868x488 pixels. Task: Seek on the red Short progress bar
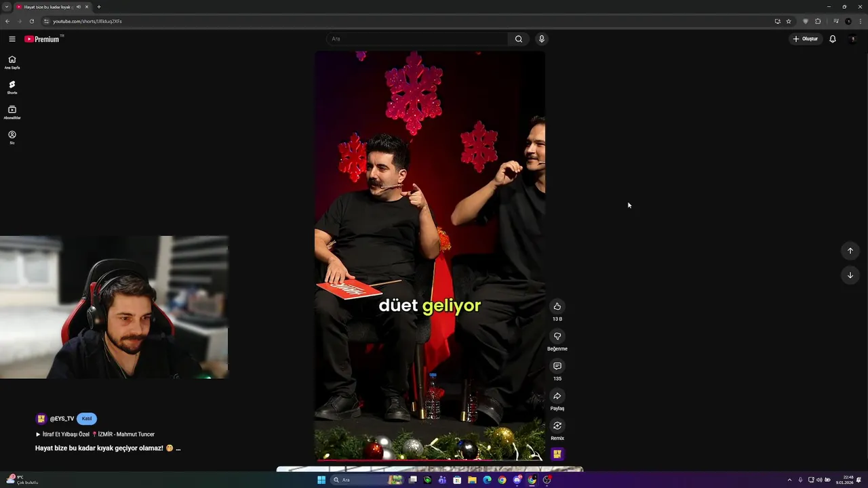(x=430, y=461)
